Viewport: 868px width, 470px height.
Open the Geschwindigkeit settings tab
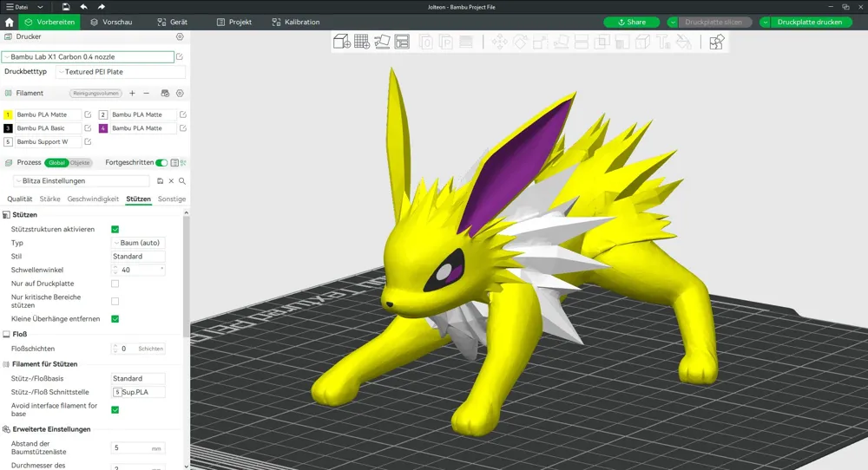(x=93, y=199)
